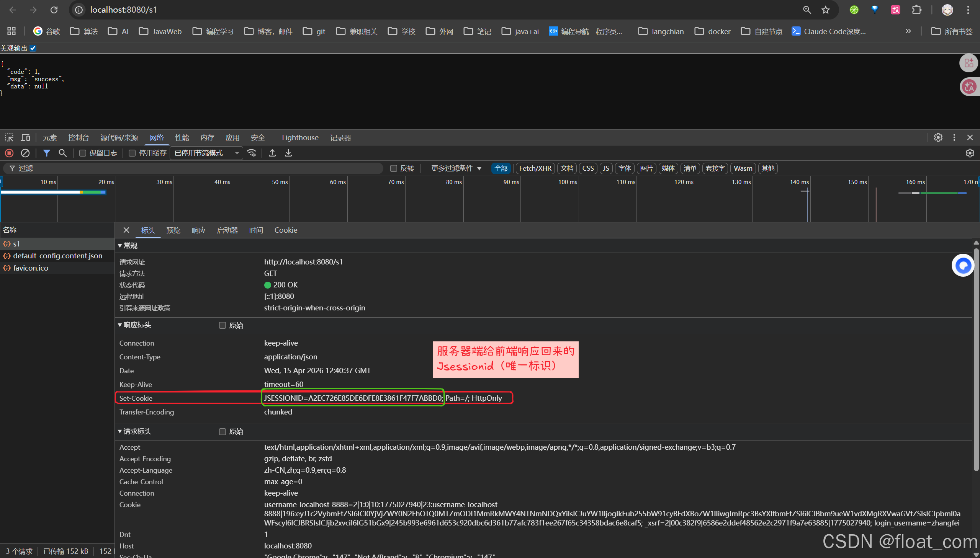Viewport: 980px width, 558px height.
Task: Select the default_config.content.json request
Action: tap(57, 256)
